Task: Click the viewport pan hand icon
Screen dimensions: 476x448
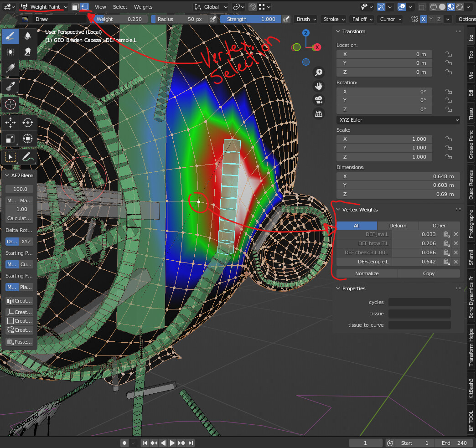Action: pos(318,86)
